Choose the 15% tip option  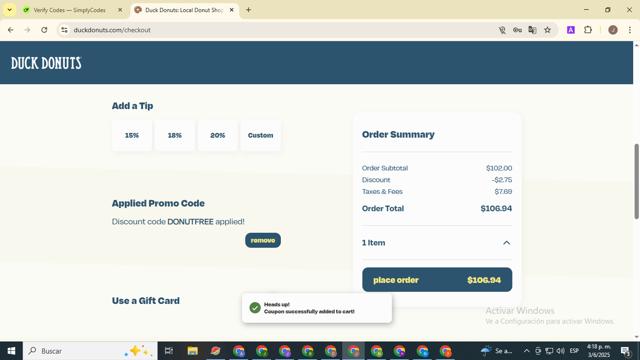point(132,135)
